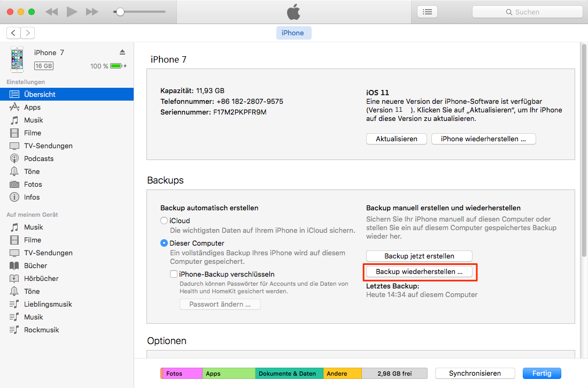Click the Podcasts icon in sidebar

(x=14, y=158)
